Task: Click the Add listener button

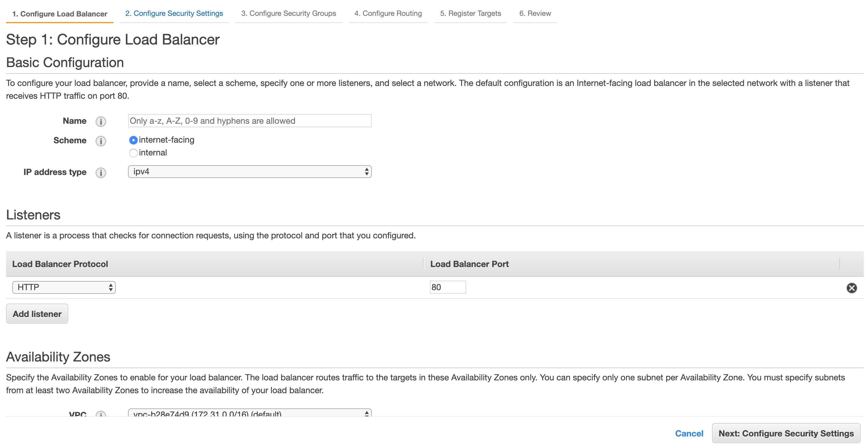Action: 37,314
